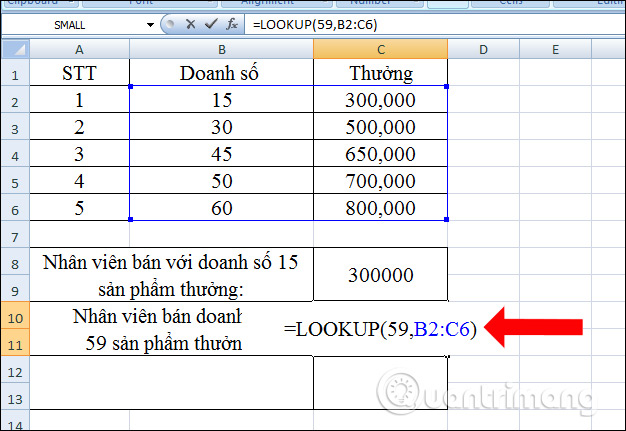The width and height of the screenshot is (626, 431).
Task: Click Doanh số cell with value 60
Action: (x=222, y=208)
